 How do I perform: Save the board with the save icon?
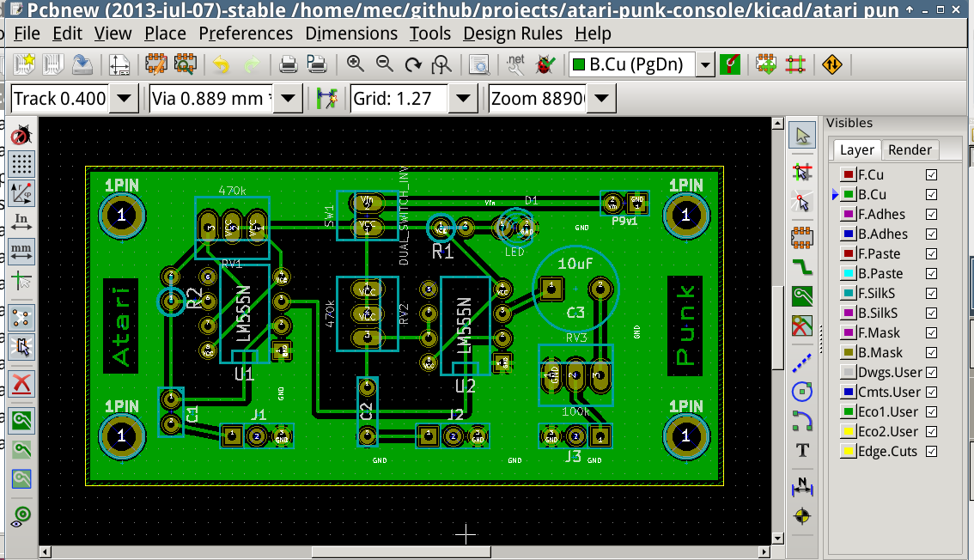[82, 64]
